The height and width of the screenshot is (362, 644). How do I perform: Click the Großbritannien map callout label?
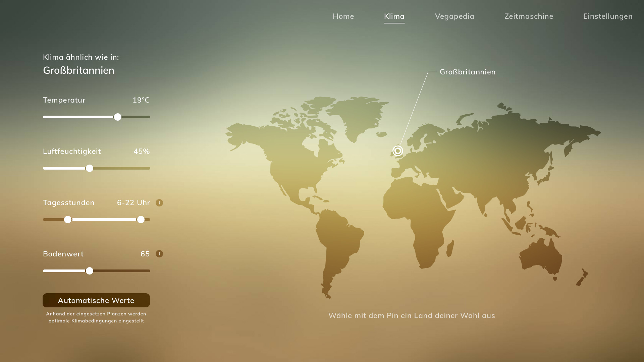468,72
